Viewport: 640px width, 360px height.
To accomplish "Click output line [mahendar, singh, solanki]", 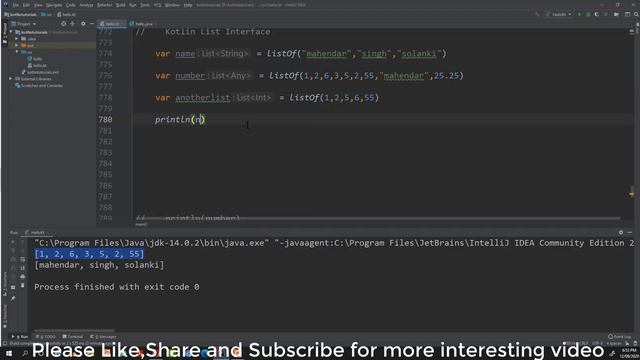I will tap(99, 265).
